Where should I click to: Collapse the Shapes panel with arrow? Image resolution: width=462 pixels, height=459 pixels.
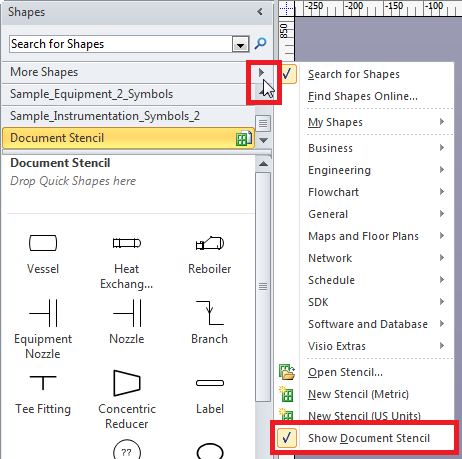(260, 12)
